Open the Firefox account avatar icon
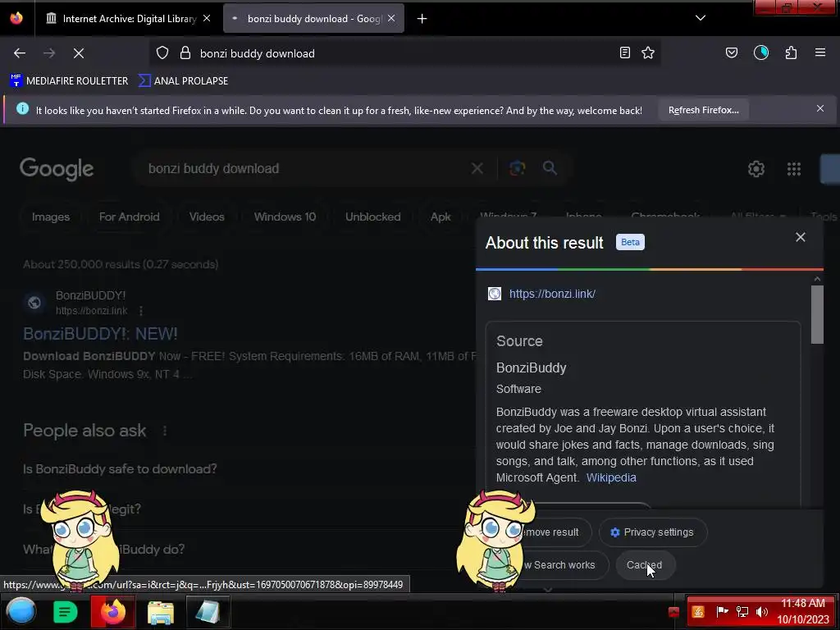840x630 pixels. [x=761, y=52]
